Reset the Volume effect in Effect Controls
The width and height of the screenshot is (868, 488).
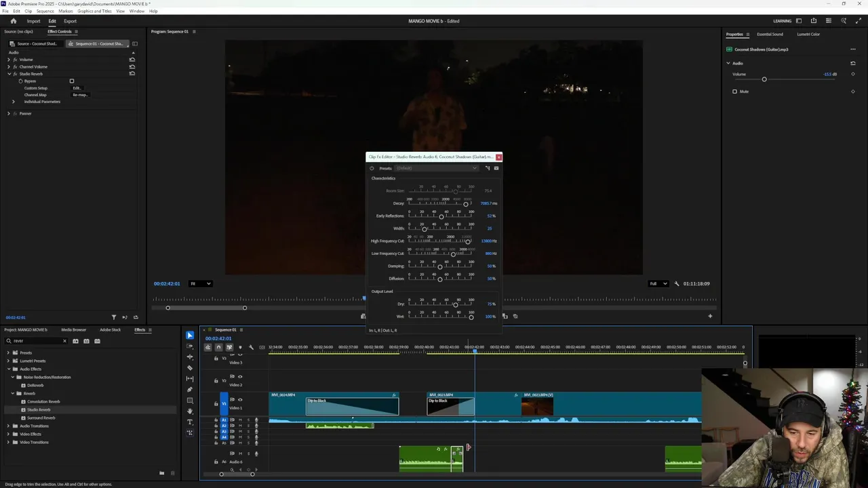pyautogui.click(x=132, y=60)
